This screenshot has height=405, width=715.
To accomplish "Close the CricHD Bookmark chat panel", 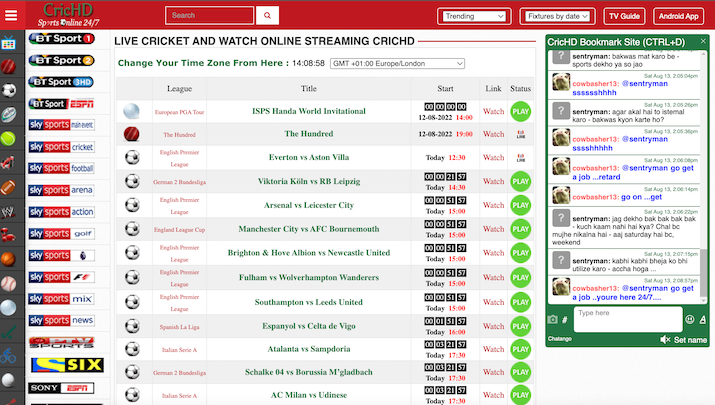I will click(703, 41).
